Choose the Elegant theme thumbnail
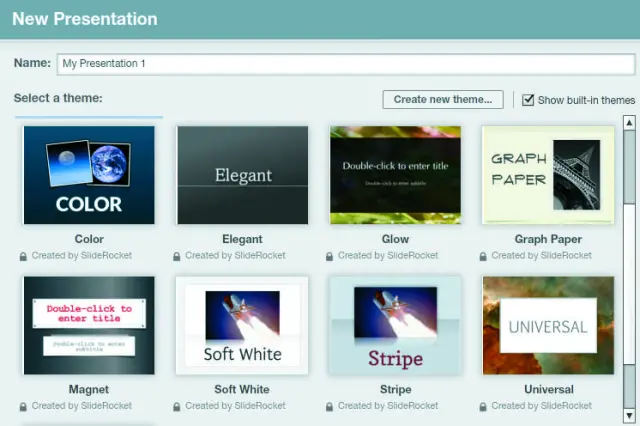This screenshot has width=640, height=426. 242,175
